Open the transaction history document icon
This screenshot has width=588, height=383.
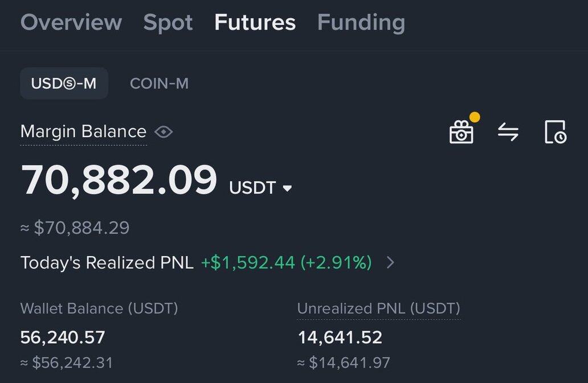coord(556,132)
